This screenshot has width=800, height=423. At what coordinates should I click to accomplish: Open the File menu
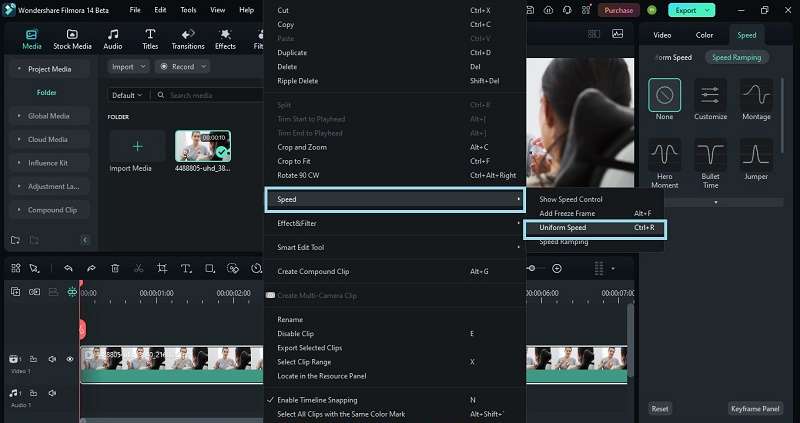coord(135,10)
